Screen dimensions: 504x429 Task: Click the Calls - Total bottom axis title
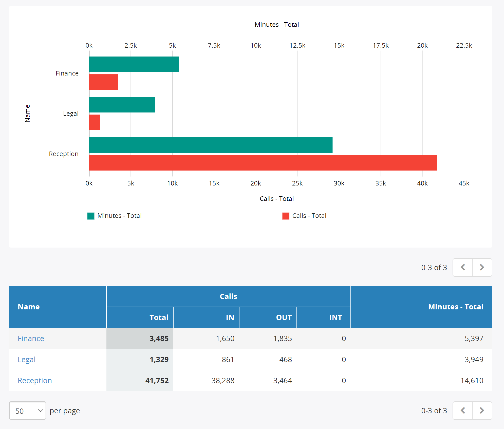click(x=277, y=199)
